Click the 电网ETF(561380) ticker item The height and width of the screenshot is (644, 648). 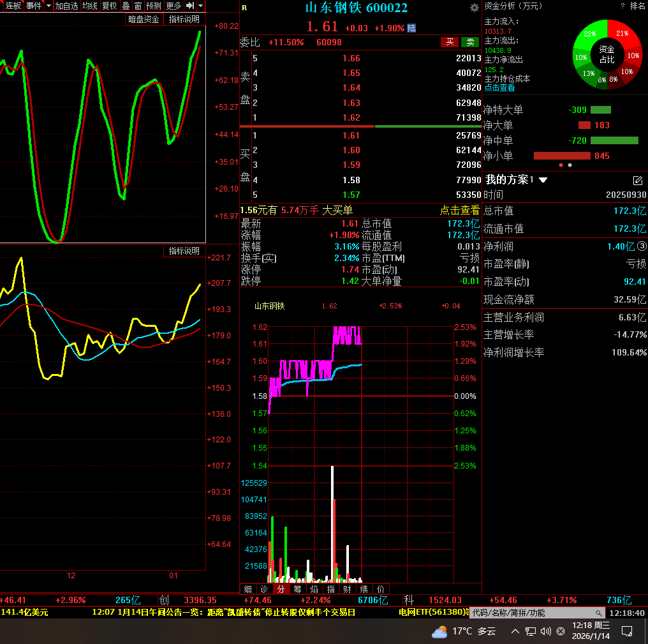coord(433,612)
